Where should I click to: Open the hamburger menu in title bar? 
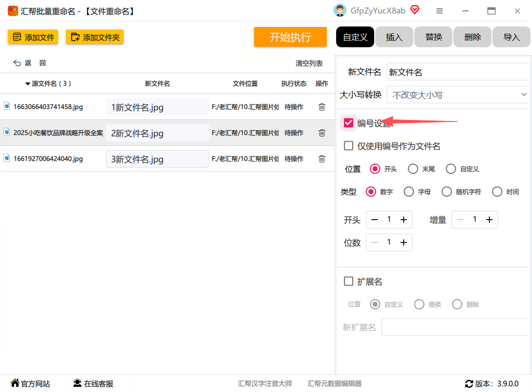click(440, 11)
